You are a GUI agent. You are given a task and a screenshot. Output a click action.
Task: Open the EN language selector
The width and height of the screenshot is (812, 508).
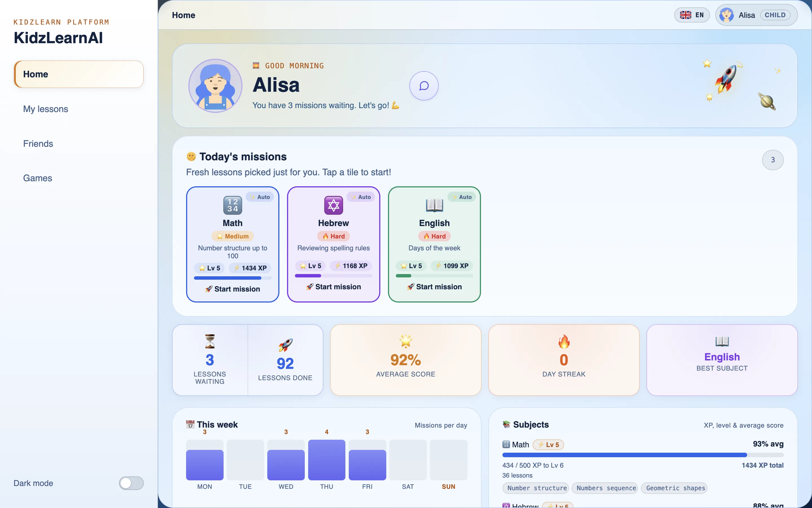coord(692,15)
